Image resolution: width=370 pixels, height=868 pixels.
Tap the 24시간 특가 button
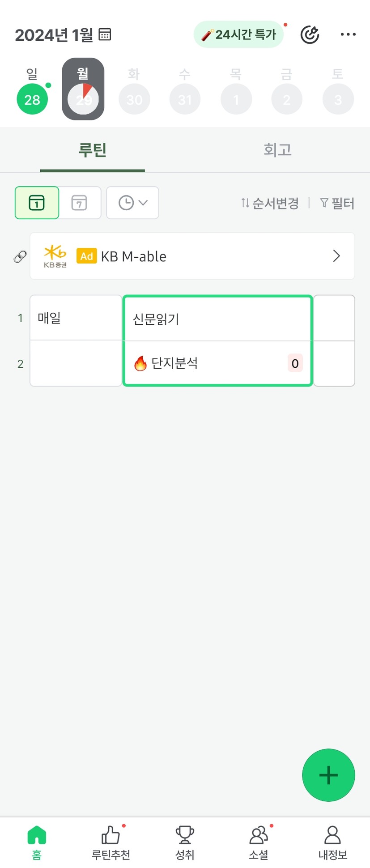pos(239,34)
